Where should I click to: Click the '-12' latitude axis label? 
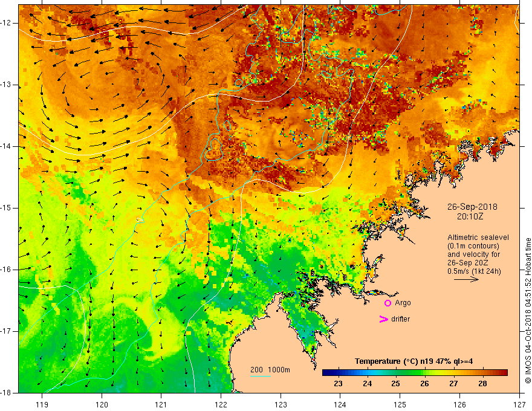[x=7, y=23]
